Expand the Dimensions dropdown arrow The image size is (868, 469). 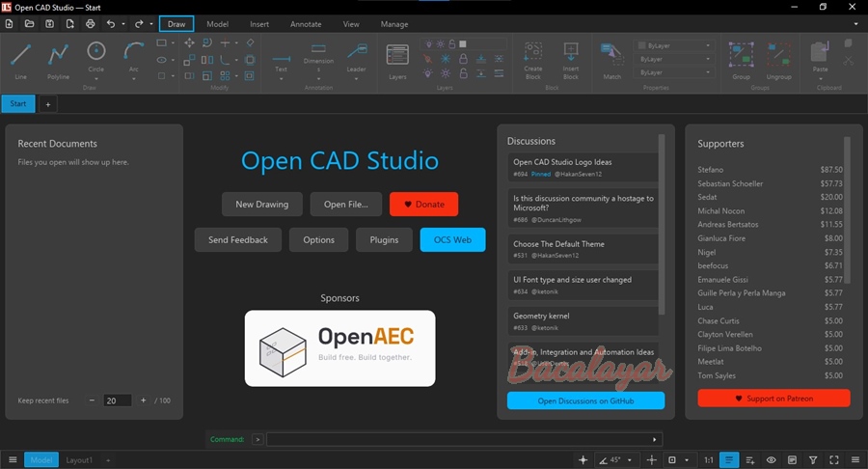click(318, 78)
